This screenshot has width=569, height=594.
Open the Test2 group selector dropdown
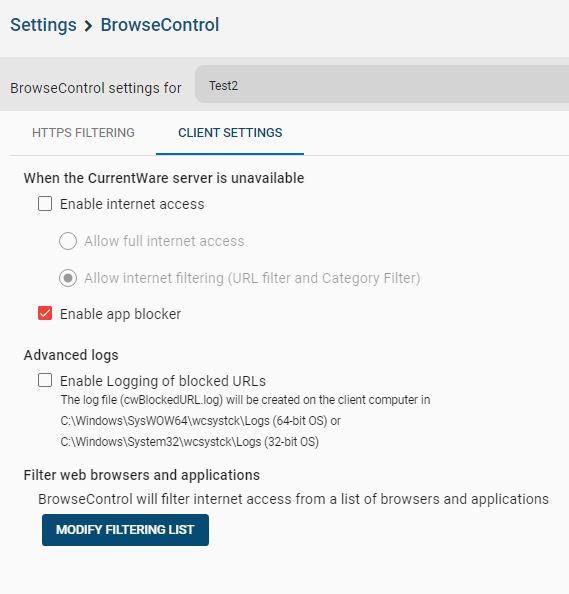point(382,84)
